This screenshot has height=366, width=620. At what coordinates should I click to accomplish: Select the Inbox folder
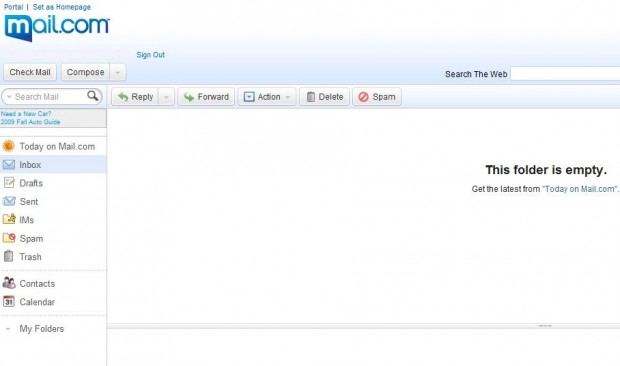pos(53,164)
